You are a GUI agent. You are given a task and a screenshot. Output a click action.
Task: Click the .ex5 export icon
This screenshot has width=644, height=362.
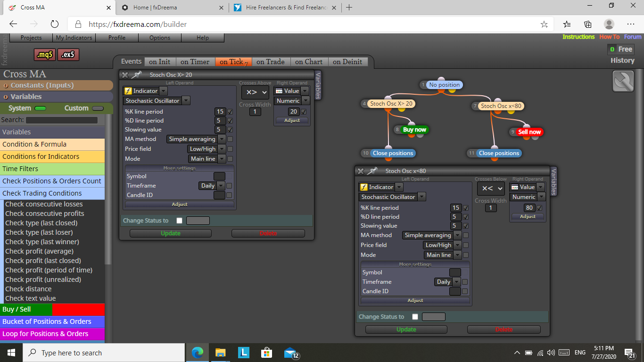(68, 55)
